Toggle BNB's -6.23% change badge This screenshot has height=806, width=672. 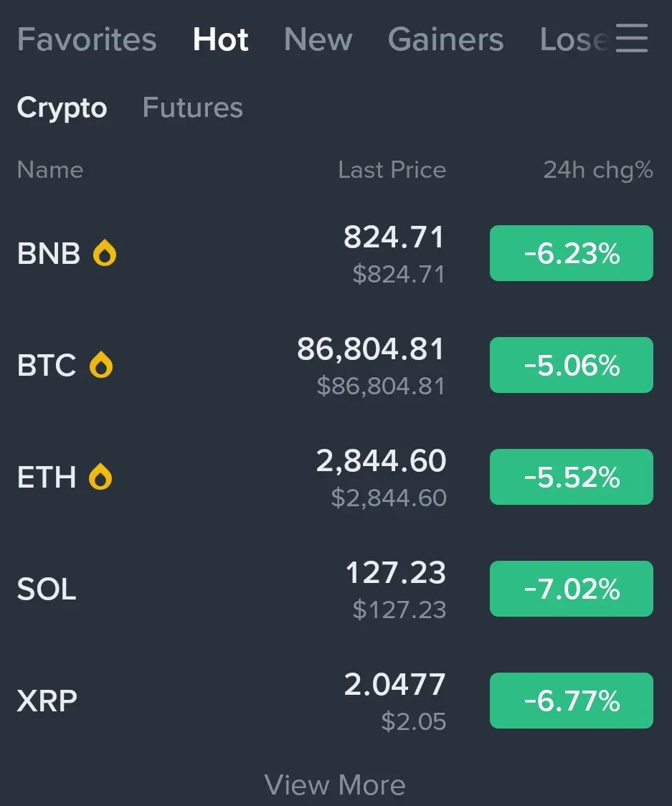571,253
